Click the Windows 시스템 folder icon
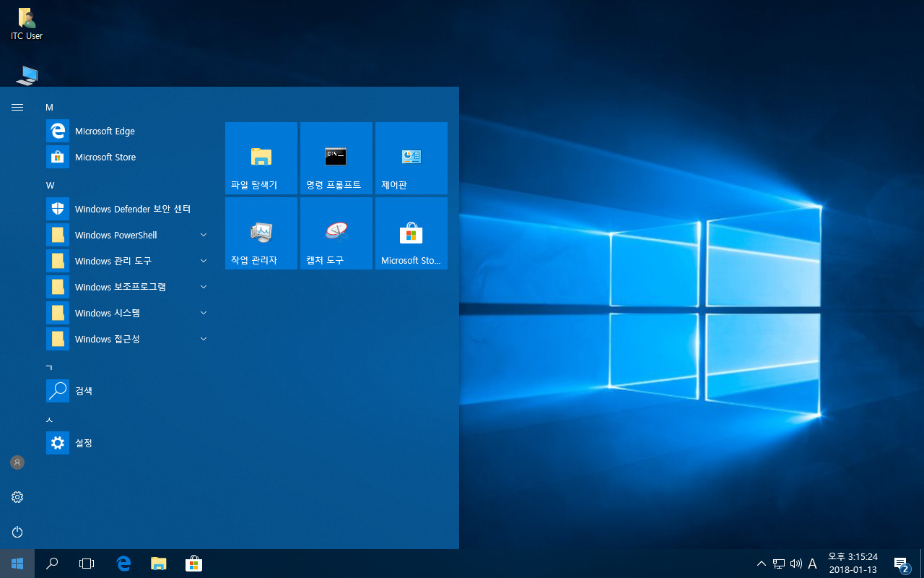Viewport: 924px width, 578px height. point(58,313)
